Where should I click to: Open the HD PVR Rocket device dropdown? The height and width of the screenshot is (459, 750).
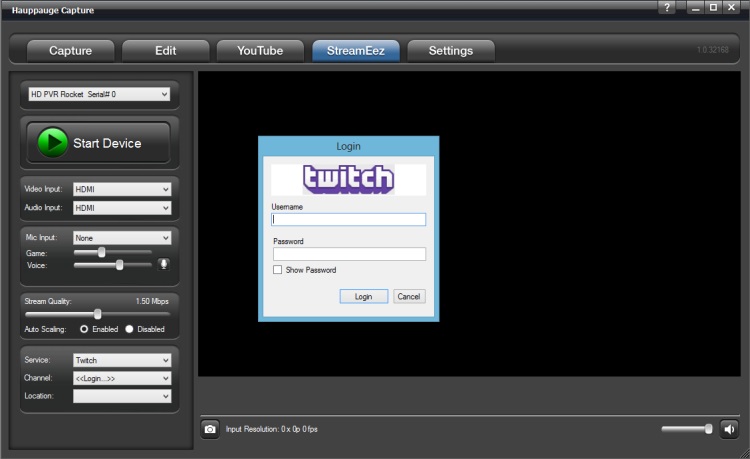(x=99, y=94)
